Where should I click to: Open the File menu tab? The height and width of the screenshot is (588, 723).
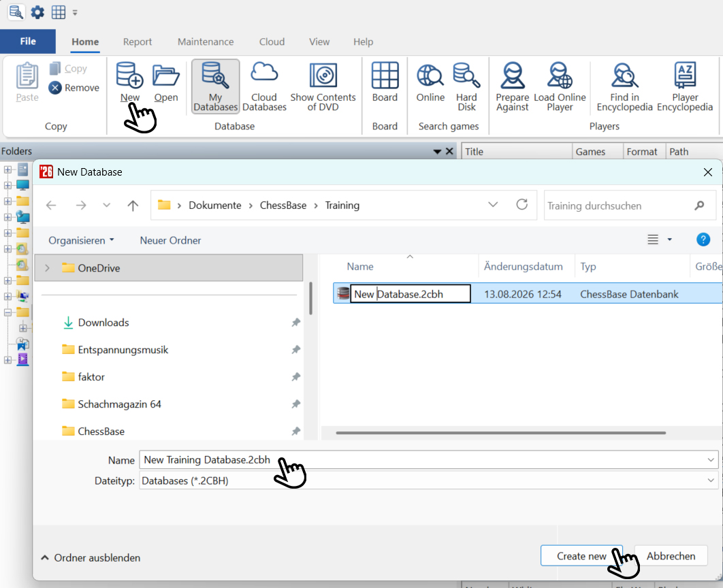click(28, 42)
